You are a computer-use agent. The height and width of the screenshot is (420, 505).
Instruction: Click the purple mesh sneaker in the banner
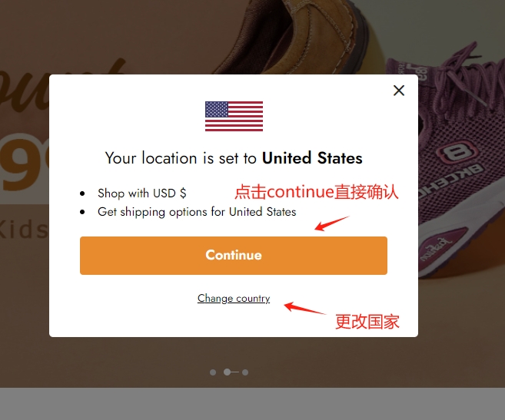460,161
